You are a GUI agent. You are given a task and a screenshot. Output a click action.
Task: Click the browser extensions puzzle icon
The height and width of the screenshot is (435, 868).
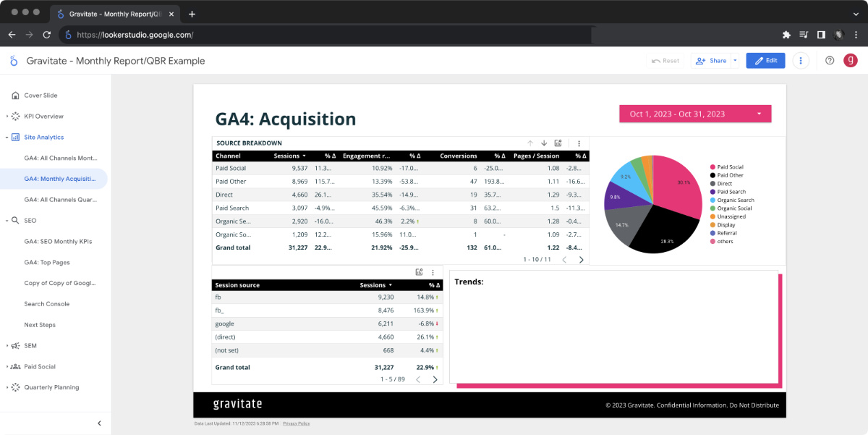point(786,35)
